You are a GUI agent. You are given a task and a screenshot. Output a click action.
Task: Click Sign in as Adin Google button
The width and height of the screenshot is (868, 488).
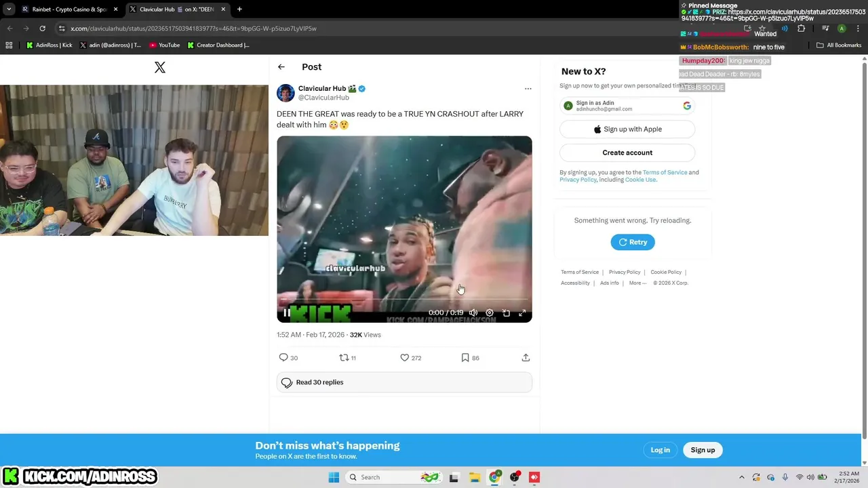[627, 106]
